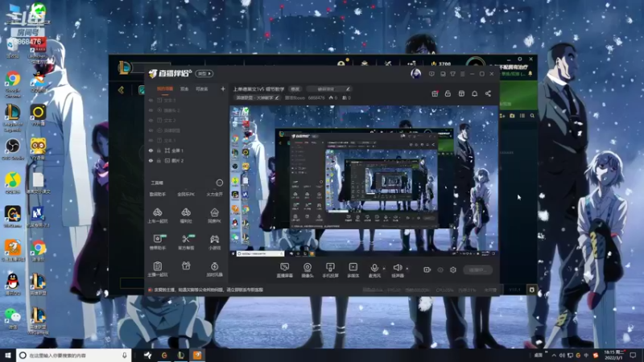Toggle the preview eye icon beside settings gear
The width and height of the screenshot is (644, 362).
point(440,270)
